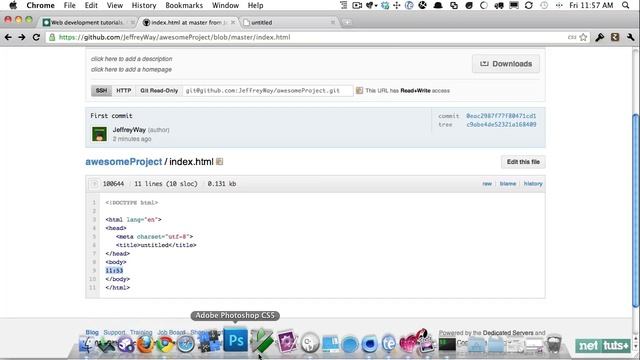This screenshot has width=640, height=360.
Task: Open the Window menu
Action: [x=225, y=5]
